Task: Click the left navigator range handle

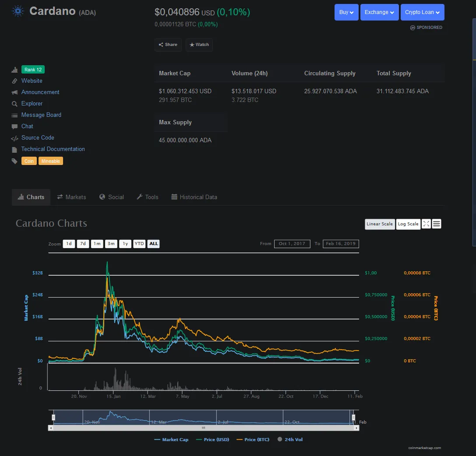Action: click(53, 417)
